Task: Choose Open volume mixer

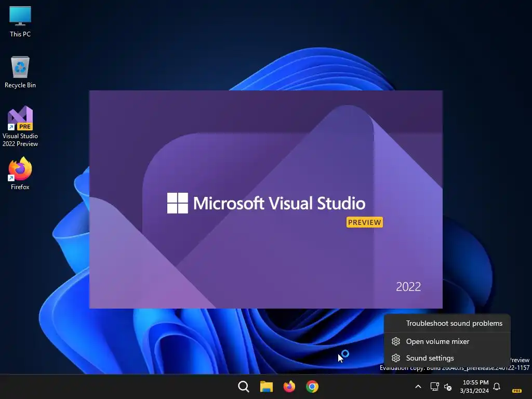Action: pyautogui.click(x=447, y=341)
